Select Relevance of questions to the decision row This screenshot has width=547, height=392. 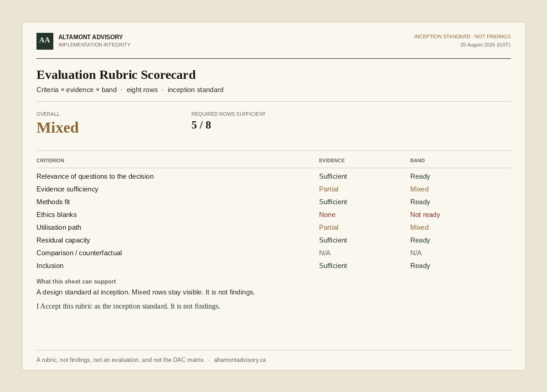pyautogui.click(x=273, y=176)
